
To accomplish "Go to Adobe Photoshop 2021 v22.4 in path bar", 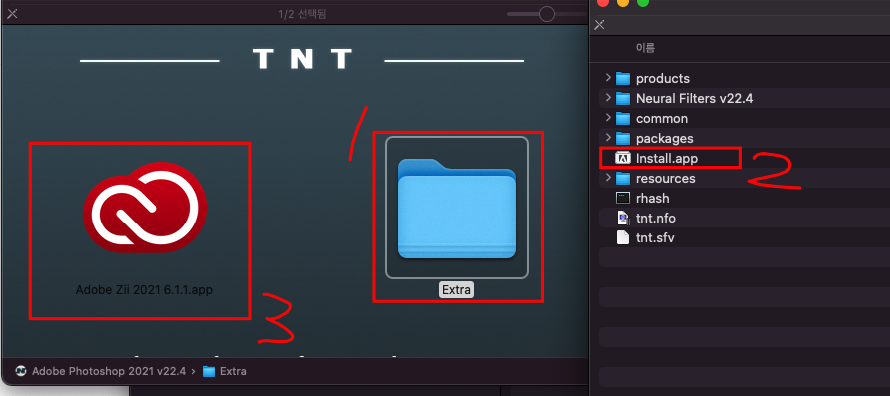I will 109,372.
